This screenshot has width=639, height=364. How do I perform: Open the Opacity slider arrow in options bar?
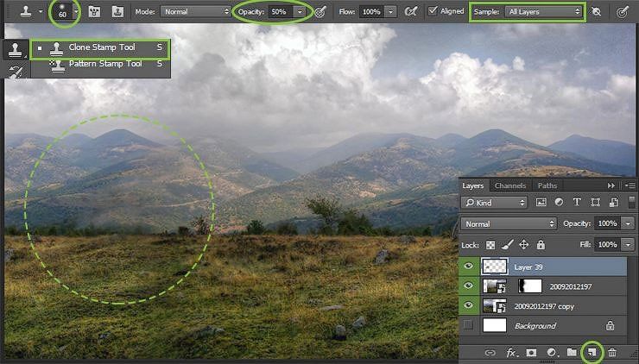tap(300, 12)
